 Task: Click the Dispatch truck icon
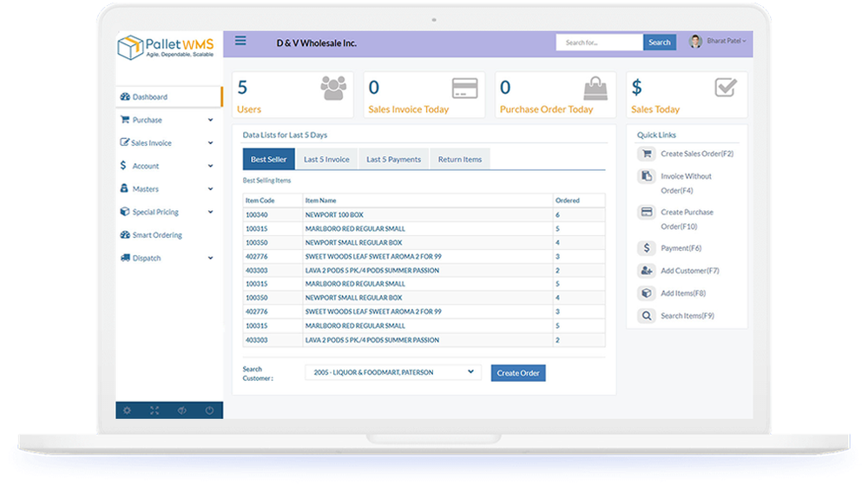pos(125,258)
